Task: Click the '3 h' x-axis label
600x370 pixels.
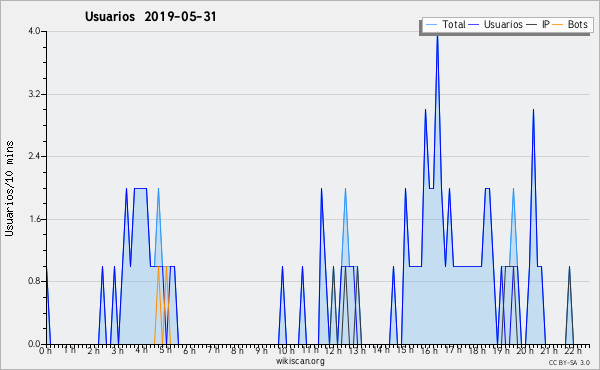Action: point(117,350)
